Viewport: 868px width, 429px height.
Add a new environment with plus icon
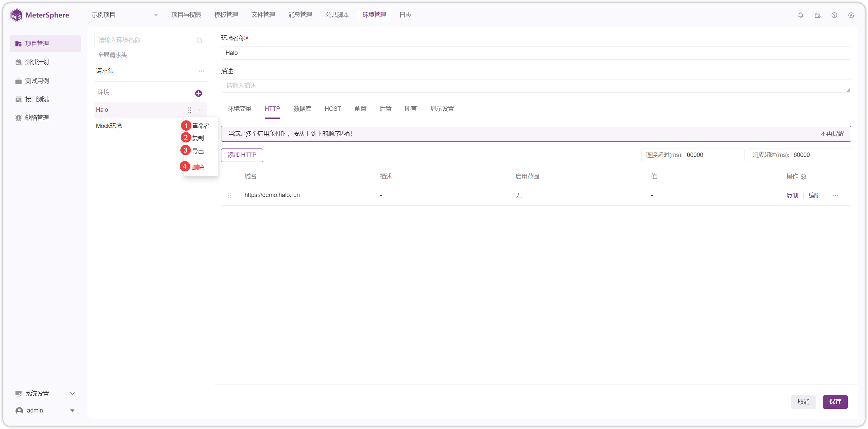[x=198, y=93]
